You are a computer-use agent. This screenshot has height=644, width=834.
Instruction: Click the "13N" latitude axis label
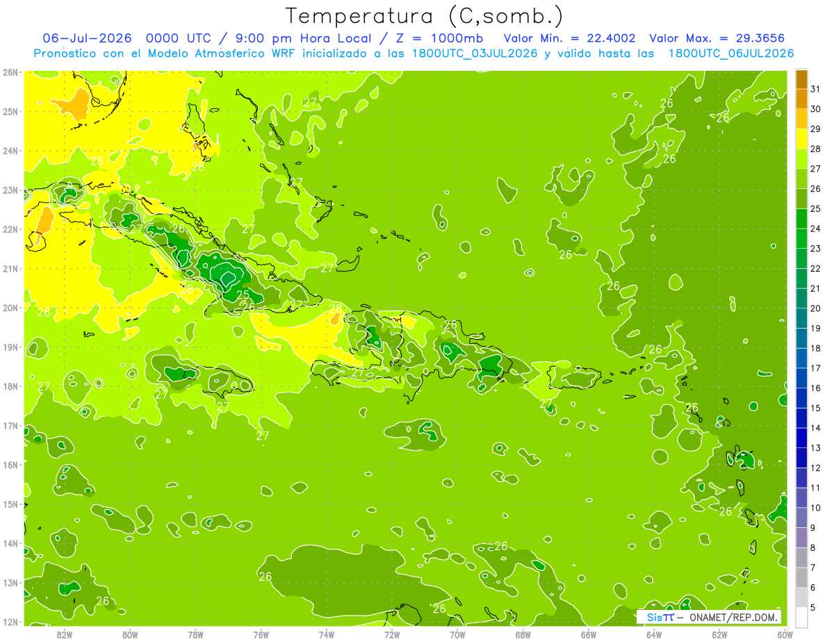(10, 582)
